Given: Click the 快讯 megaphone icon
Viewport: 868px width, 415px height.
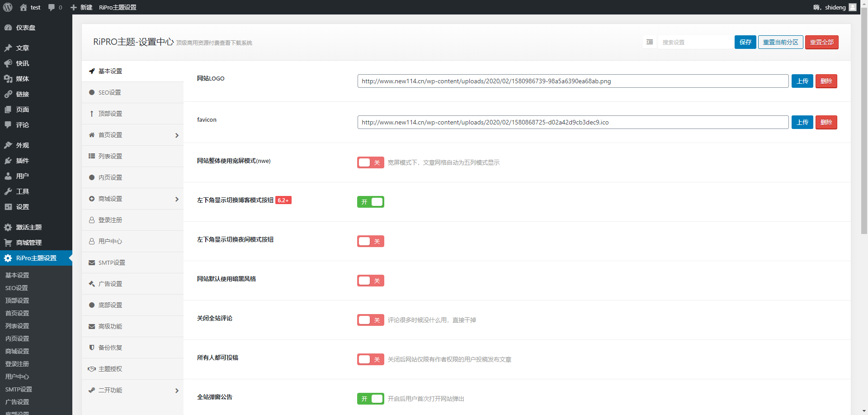Looking at the screenshot, I should (x=8, y=63).
